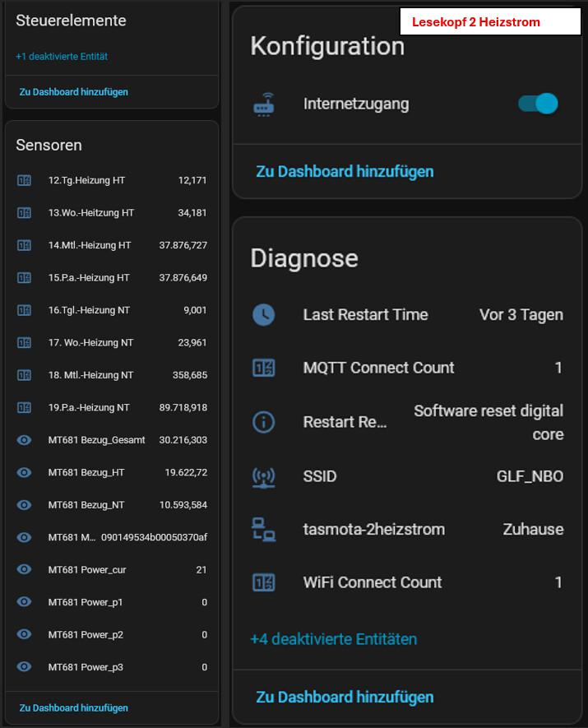This screenshot has width=588, height=728.
Task: Click the info icon for Restart Reason
Action: pyautogui.click(x=263, y=422)
